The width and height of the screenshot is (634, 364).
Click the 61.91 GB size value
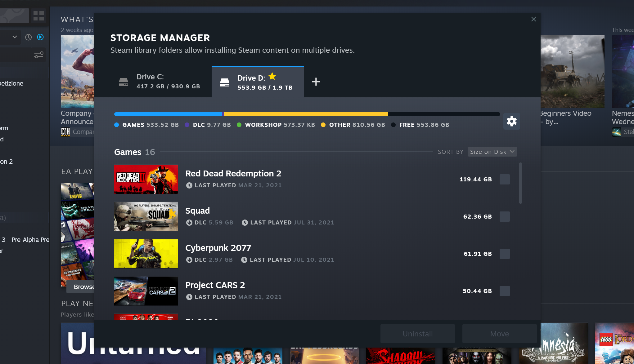coord(478,254)
